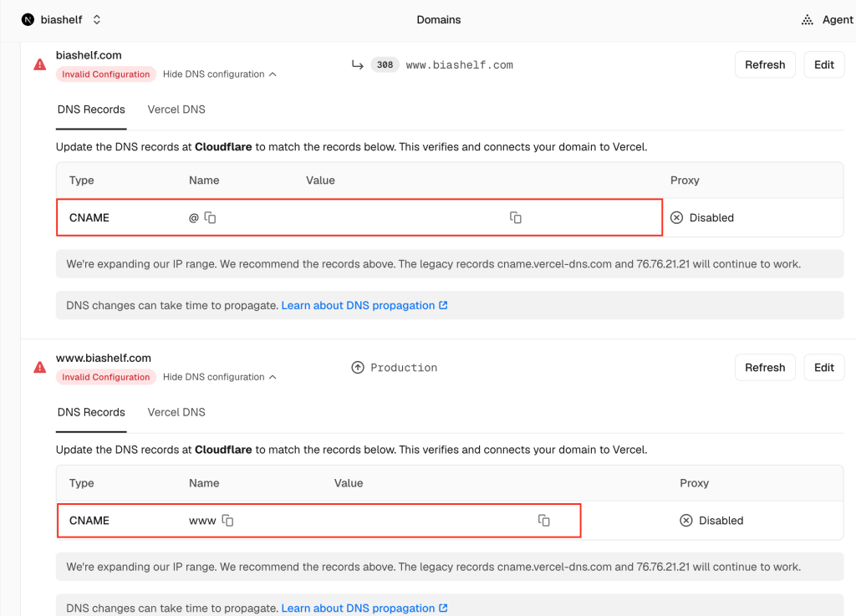Image resolution: width=856 pixels, height=616 pixels.
Task: Collapse DNS configuration for www.biashelf.com
Action: [220, 377]
